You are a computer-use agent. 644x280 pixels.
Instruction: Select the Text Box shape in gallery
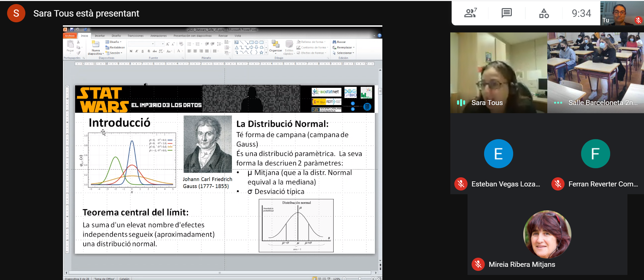236,42
